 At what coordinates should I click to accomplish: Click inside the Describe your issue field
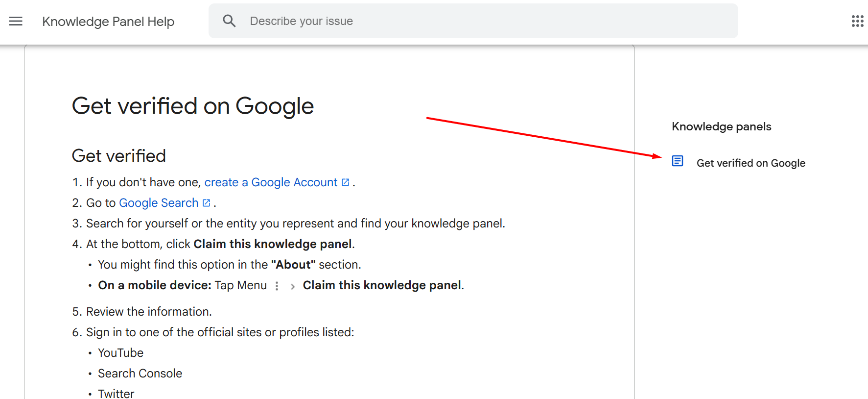point(343,21)
